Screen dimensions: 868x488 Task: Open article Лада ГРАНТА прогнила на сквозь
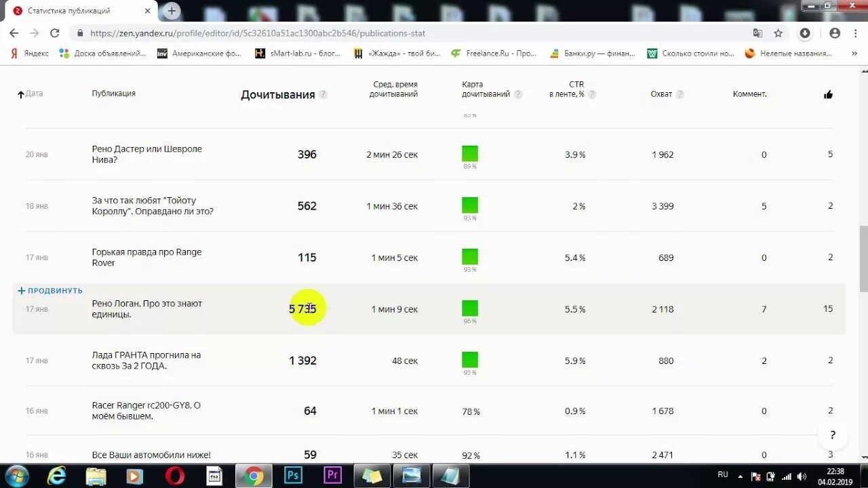[146, 361]
